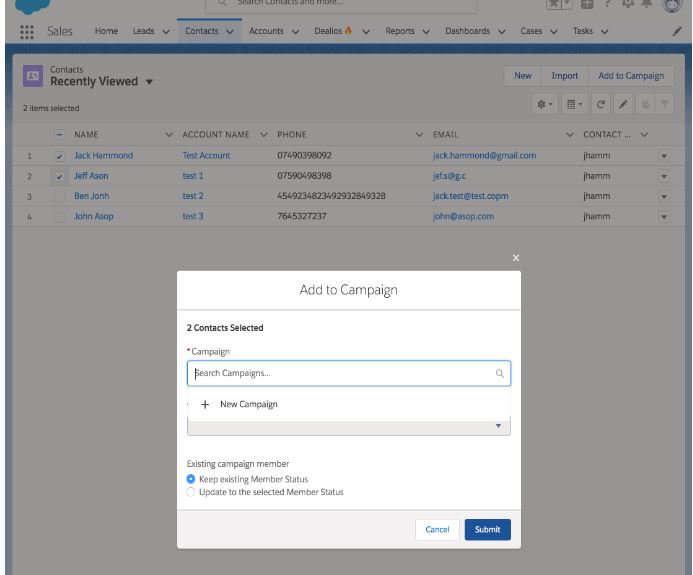Expand the Recently Viewed list dropdown
The width and height of the screenshot is (693, 575).
pyautogui.click(x=149, y=81)
